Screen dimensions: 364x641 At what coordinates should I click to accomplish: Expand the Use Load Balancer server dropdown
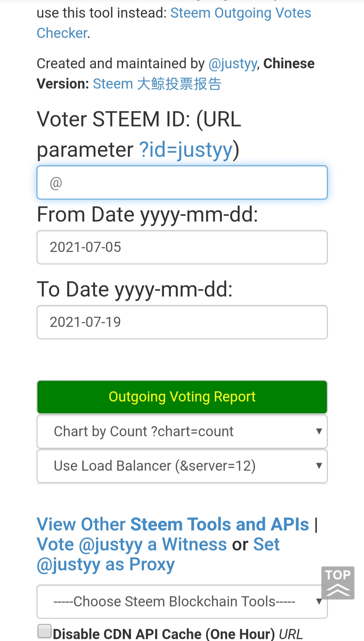point(181,466)
